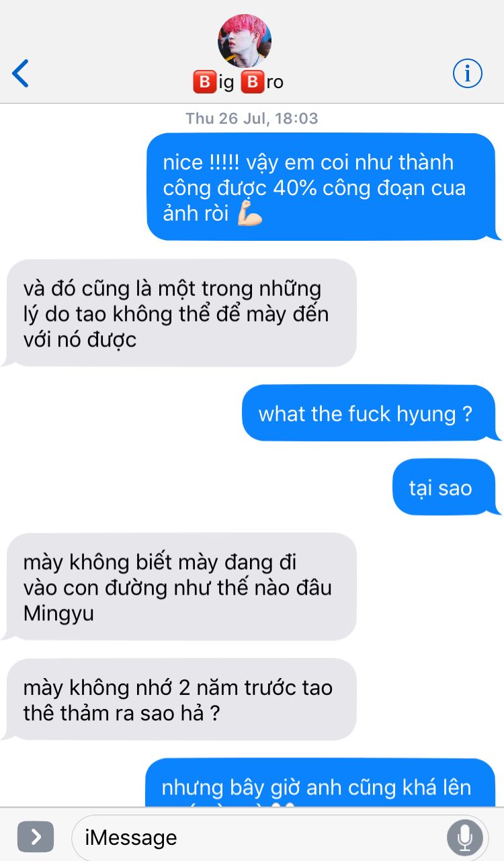This screenshot has width=504, height=861.
Task: Tap the Big Bro contact name
Action: click(239, 82)
